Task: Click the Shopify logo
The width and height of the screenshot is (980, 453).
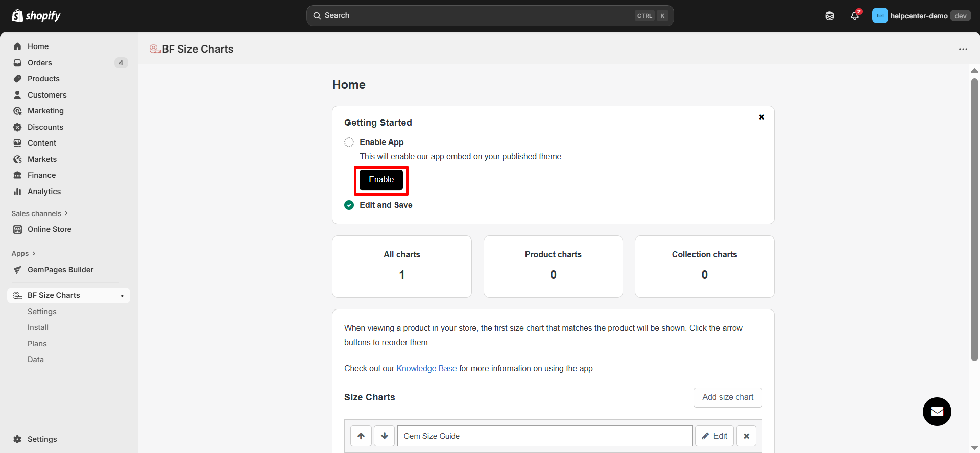Action: tap(36, 16)
